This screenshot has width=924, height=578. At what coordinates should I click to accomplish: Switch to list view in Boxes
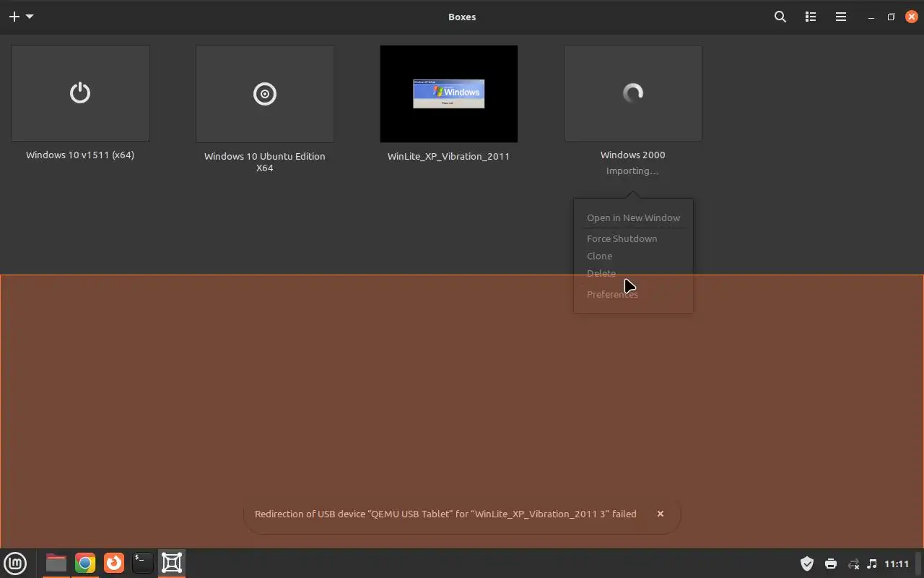(x=811, y=17)
